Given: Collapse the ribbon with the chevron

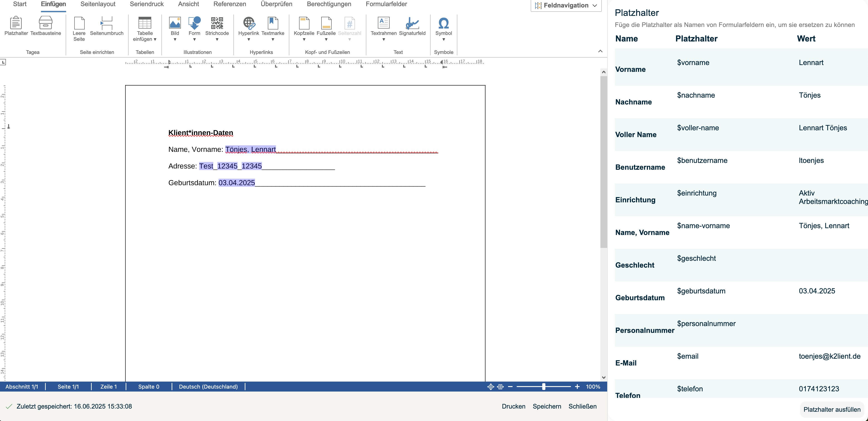Looking at the screenshot, I should [x=600, y=51].
